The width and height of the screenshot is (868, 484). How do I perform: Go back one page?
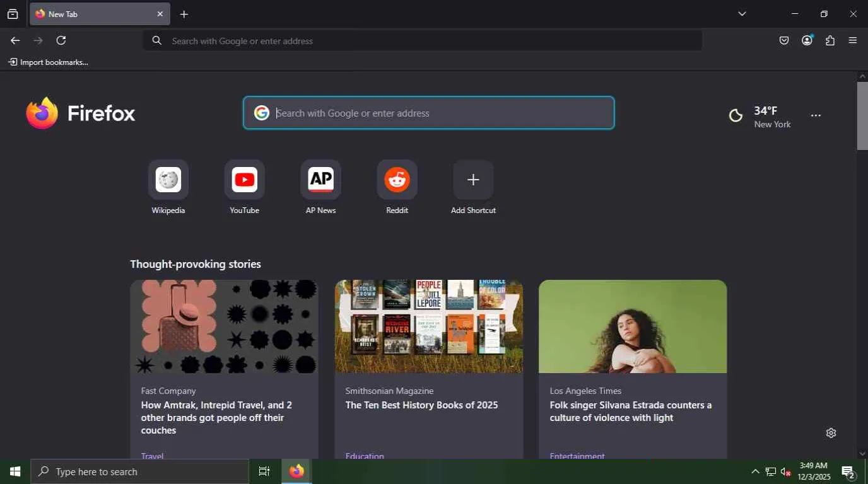click(x=15, y=40)
